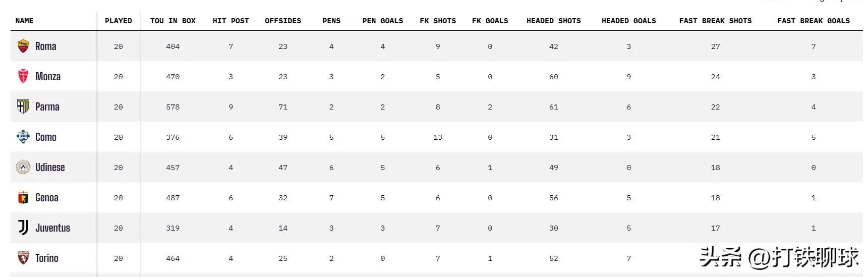Open the Juventus team name link
Viewport: 868px width, 277px height.
click(x=52, y=228)
